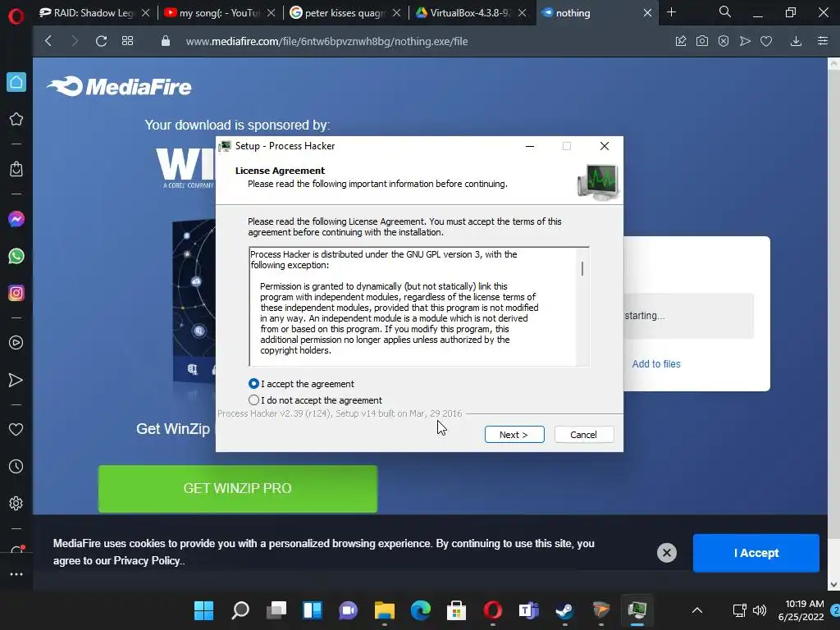
Task: Open the Windows Start menu
Action: [203, 610]
